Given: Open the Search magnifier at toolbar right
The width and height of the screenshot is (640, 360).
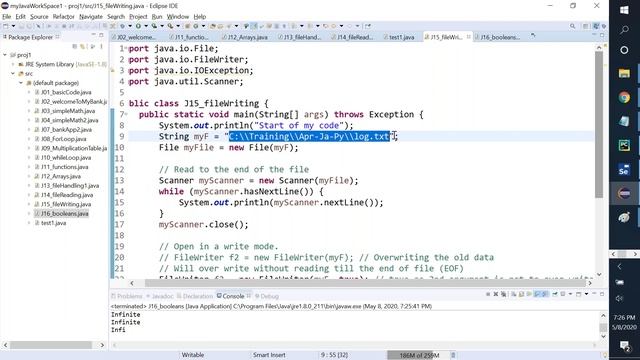Looking at the screenshot, I should point(572,26).
